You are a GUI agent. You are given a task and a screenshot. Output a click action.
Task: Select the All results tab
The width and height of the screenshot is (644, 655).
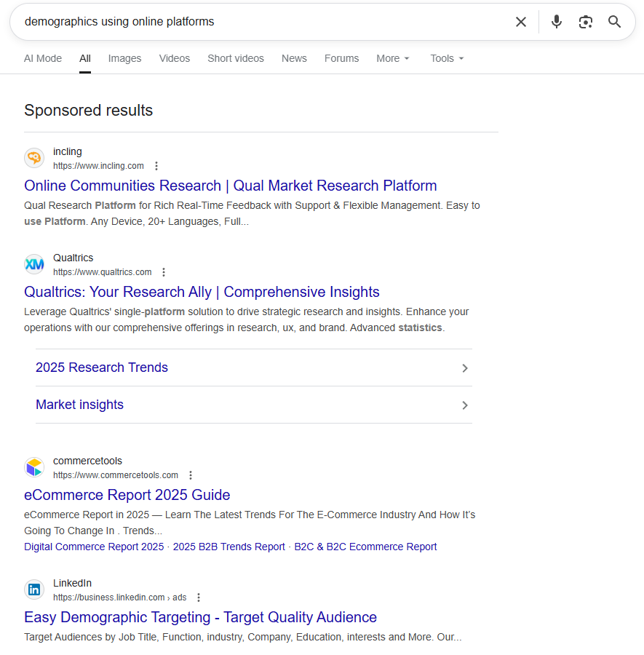[x=85, y=58]
